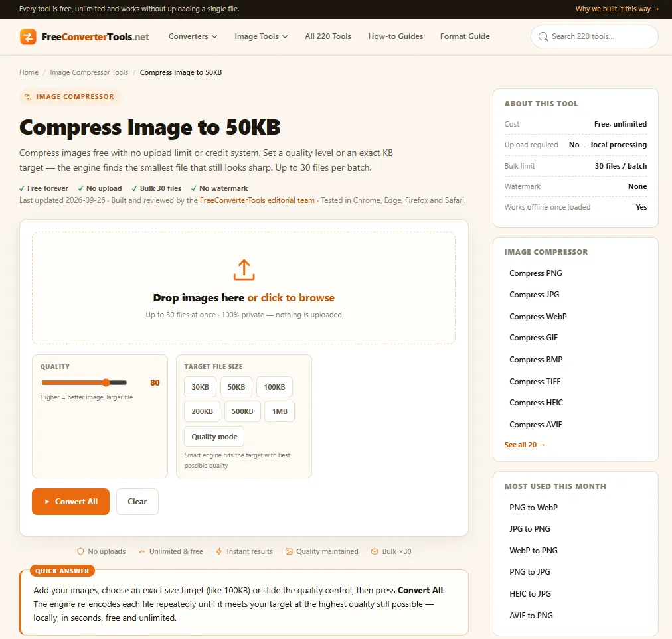The height and width of the screenshot is (639, 672).
Task: Open PNG to WebP converter
Action: pyautogui.click(x=534, y=508)
